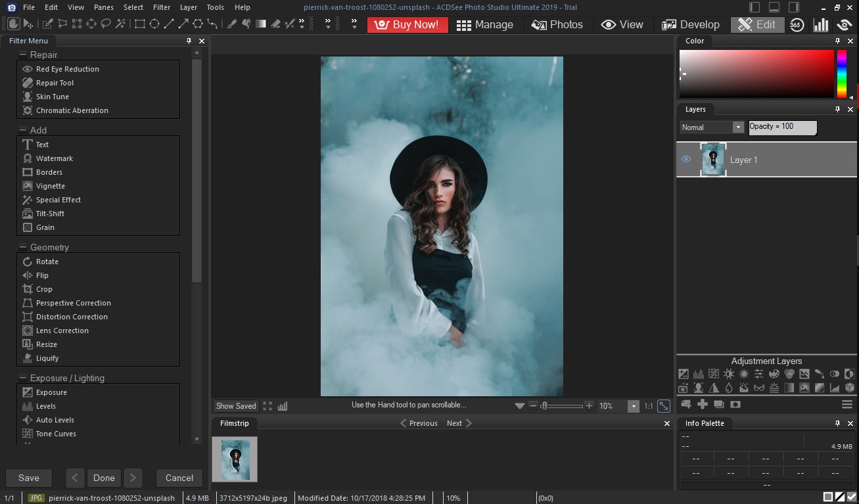Open the histogram next to Show Saved
This screenshot has width=859, height=504.
[x=283, y=406]
